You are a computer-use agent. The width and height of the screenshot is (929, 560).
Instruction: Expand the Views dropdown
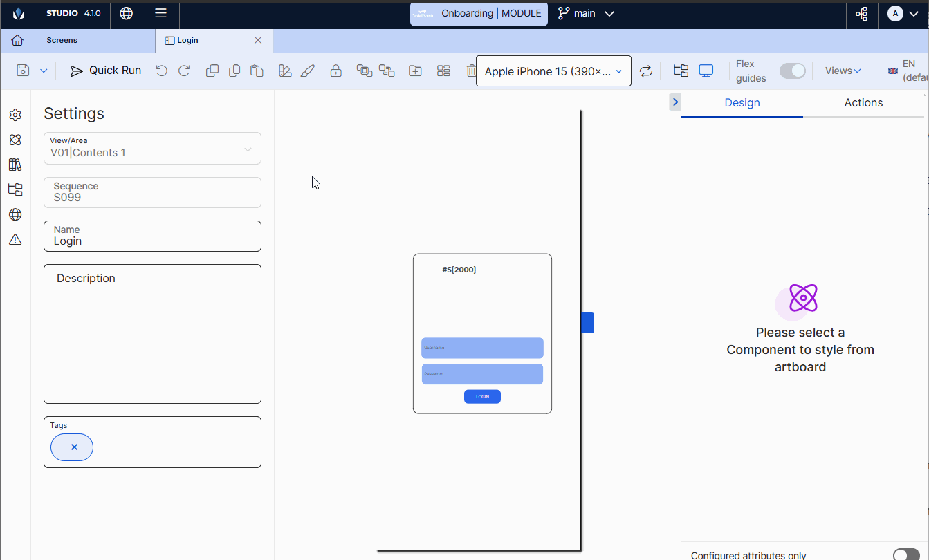[843, 71]
